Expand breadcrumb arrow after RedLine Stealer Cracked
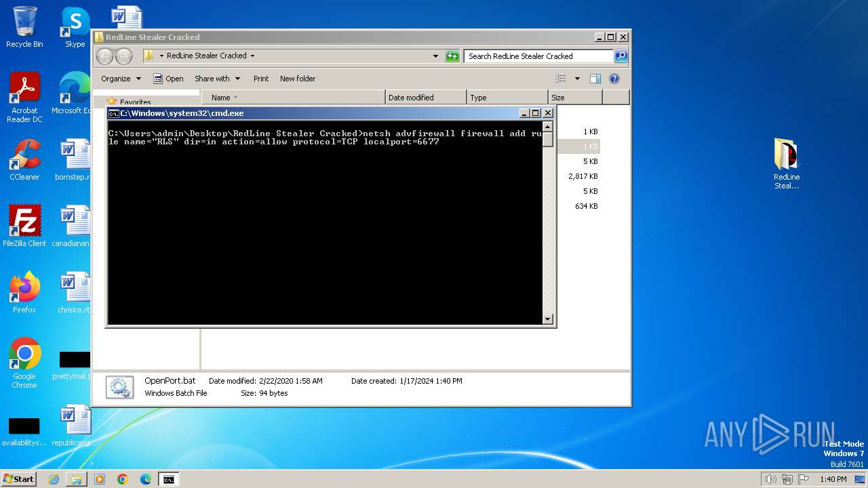This screenshot has height=488, width=868. pyautogui.click(x=252, y=56)
